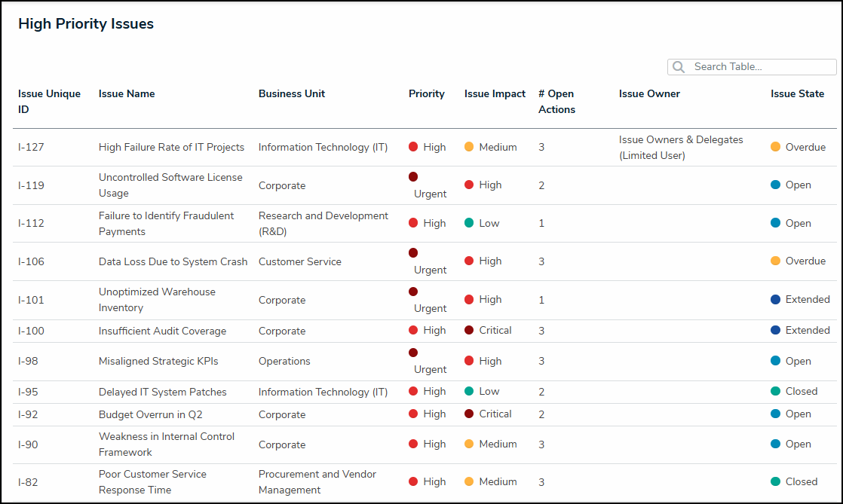The height and width of the screenshot is (504, 843).
Task: Click the blue Open state dot for I-98
Action: pyautogui.click(x=775, y=361)
